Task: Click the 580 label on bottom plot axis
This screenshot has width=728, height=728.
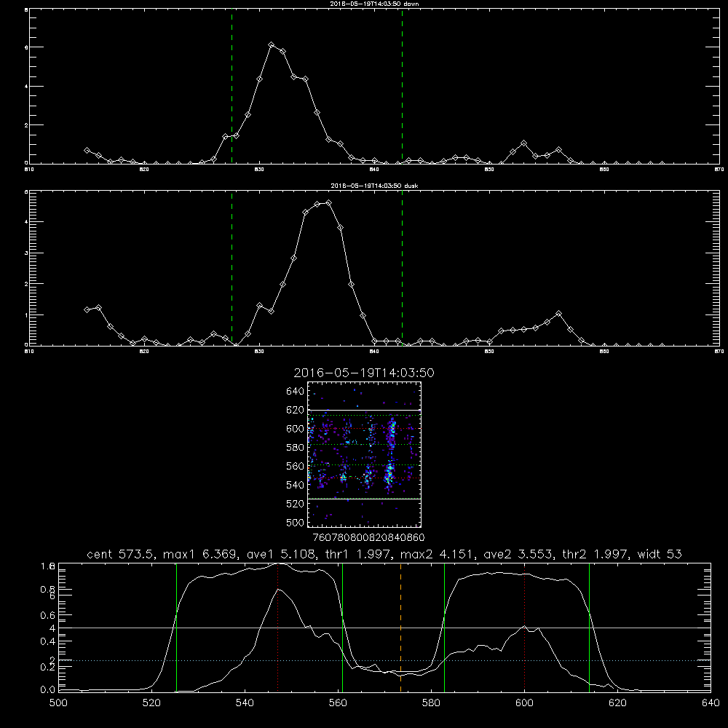Action: (x=431, y=703)
